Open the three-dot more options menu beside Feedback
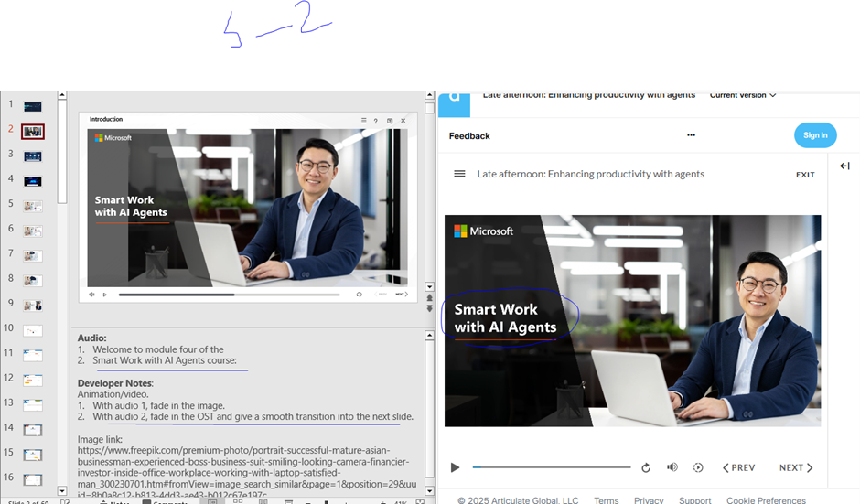Image resolution: width=860 pixels, height=504 pixels. (691, 134)
